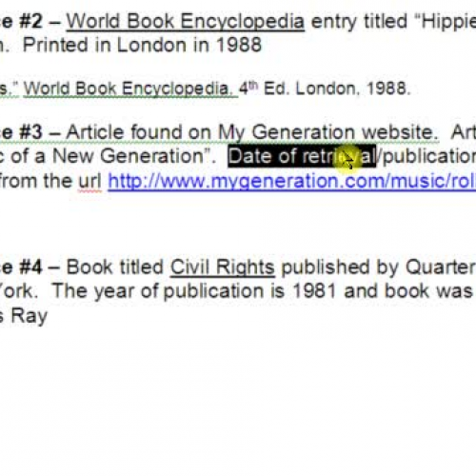The image size is (476, 476).
Task: Click 'of a New Generation' title text
Action: [x=111, y=156]
